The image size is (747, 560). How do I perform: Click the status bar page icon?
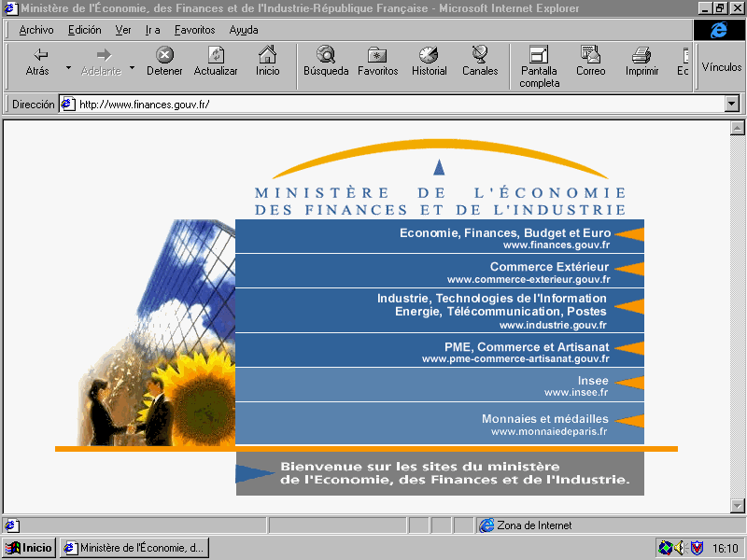pyautogui.click(x=11, y=525)
